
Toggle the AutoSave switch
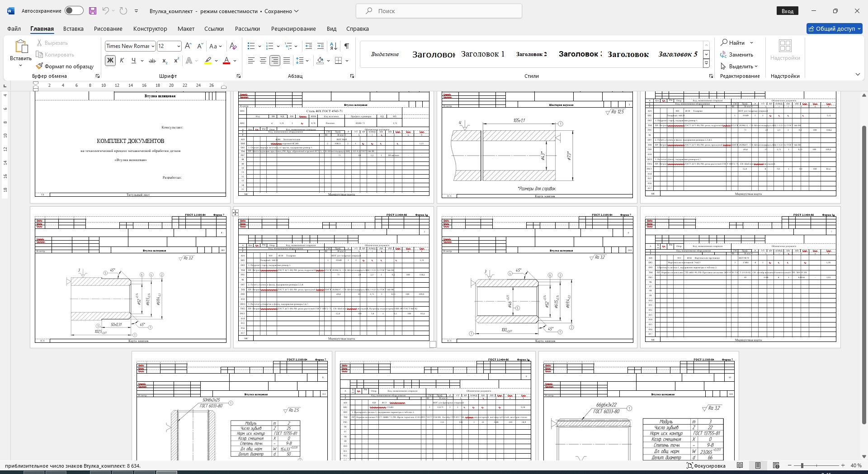tap(74, 11)
